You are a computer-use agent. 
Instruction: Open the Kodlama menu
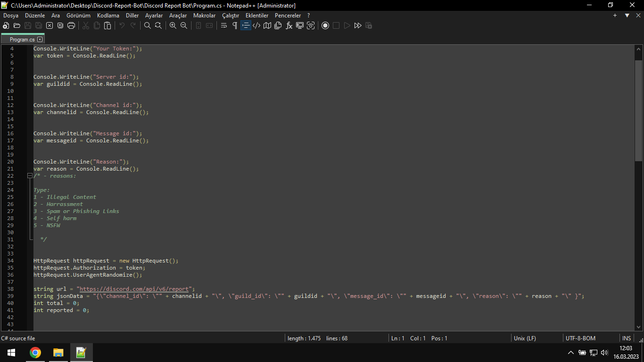point(108,16)
